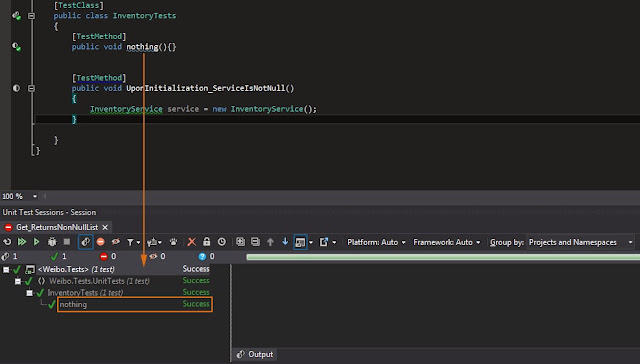Click the stop execution square icon

tap(67, 242)
